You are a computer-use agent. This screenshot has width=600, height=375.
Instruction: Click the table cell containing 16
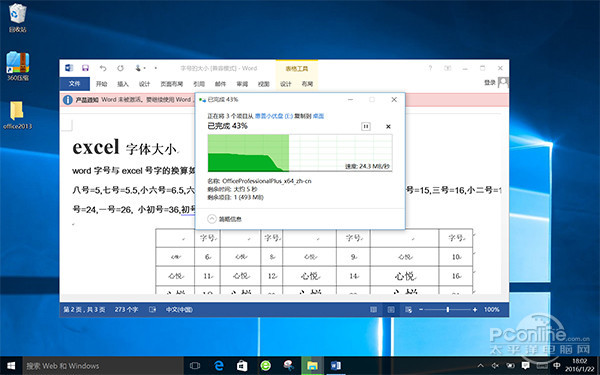pyautogui.click(x=456, y=276)
